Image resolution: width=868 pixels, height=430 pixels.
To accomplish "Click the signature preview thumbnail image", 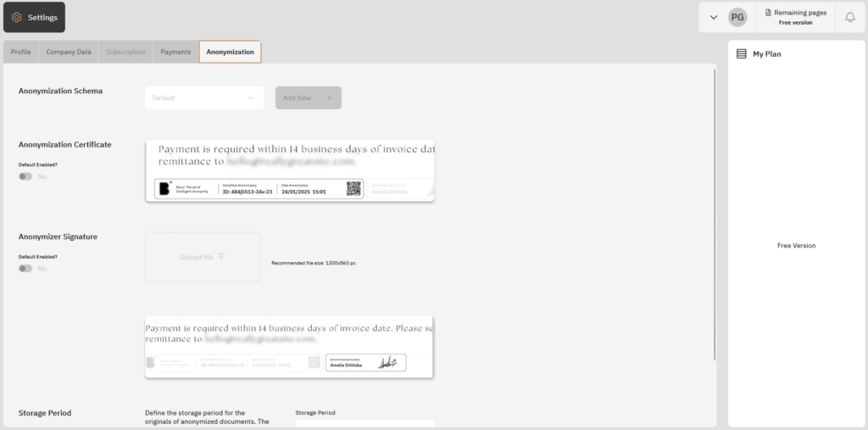I will point(289,348).
